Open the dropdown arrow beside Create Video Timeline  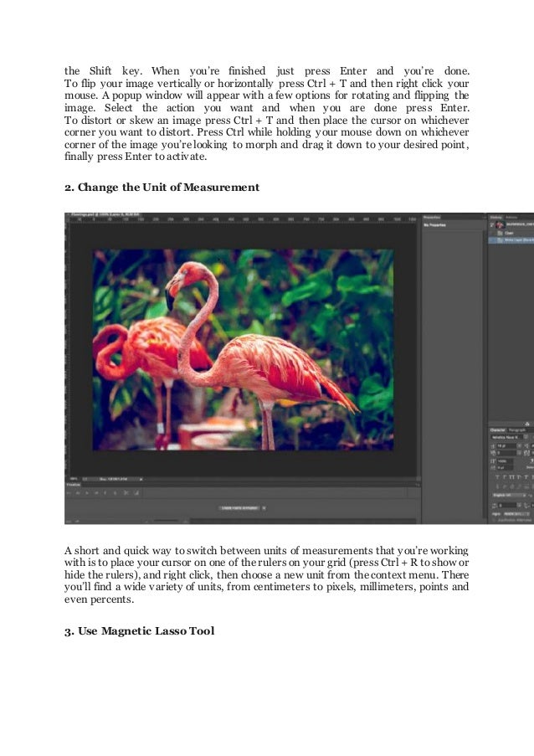(x=264, y=508)
